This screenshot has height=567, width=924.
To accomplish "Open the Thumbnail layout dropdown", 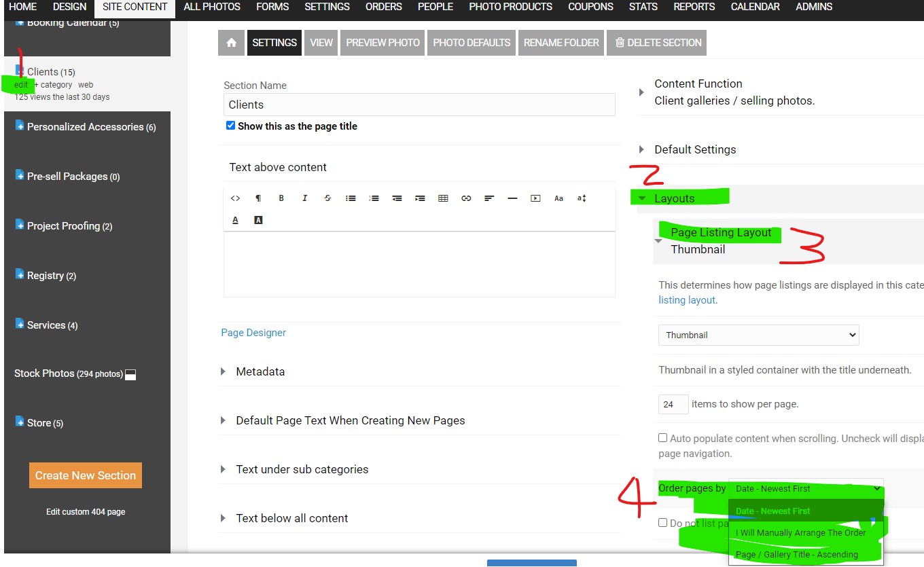I will 759,335.
